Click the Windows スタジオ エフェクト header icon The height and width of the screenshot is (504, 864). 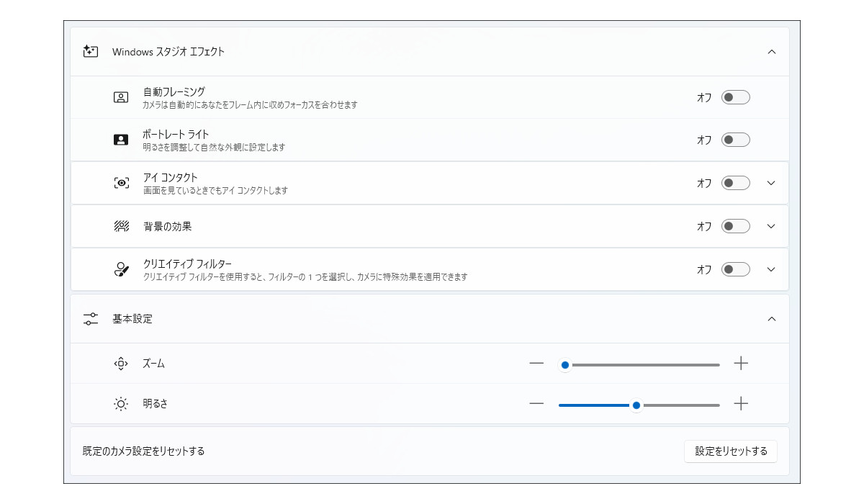pyautogui.click(x=89, y=51)
